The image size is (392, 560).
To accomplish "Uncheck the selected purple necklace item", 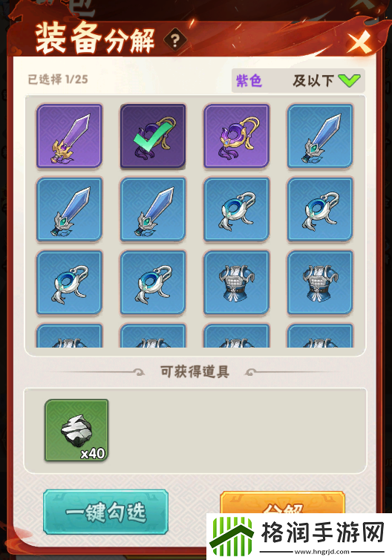I will pos(153,136).
